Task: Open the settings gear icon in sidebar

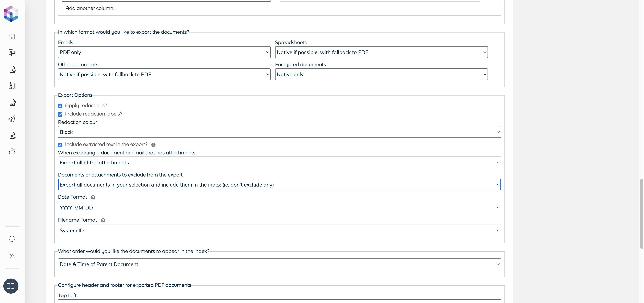Action: click(x=12, y=152)
